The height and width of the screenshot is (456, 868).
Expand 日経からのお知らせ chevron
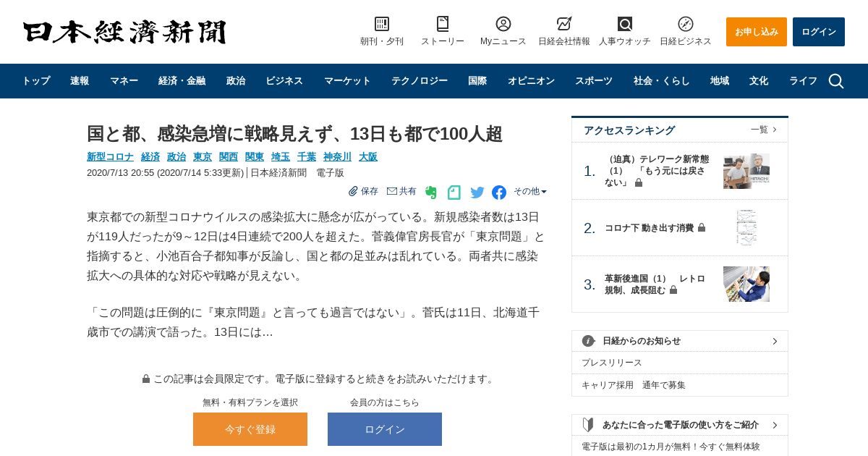[x=775, y=341]
